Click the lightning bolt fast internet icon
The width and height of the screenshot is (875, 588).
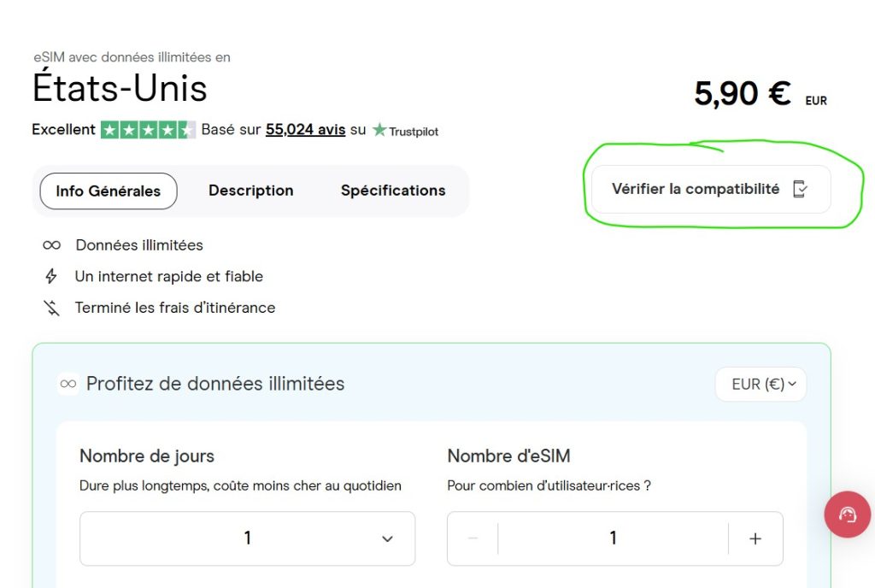pos(51,276)
